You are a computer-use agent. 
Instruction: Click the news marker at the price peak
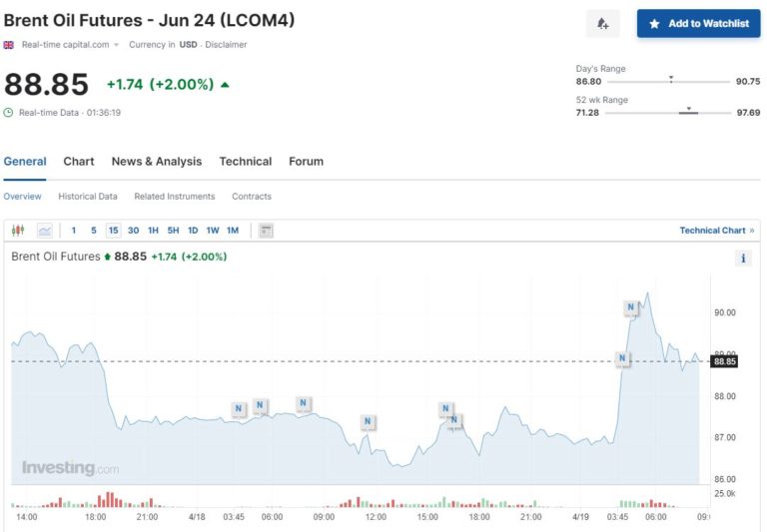(x=631, y=306)
